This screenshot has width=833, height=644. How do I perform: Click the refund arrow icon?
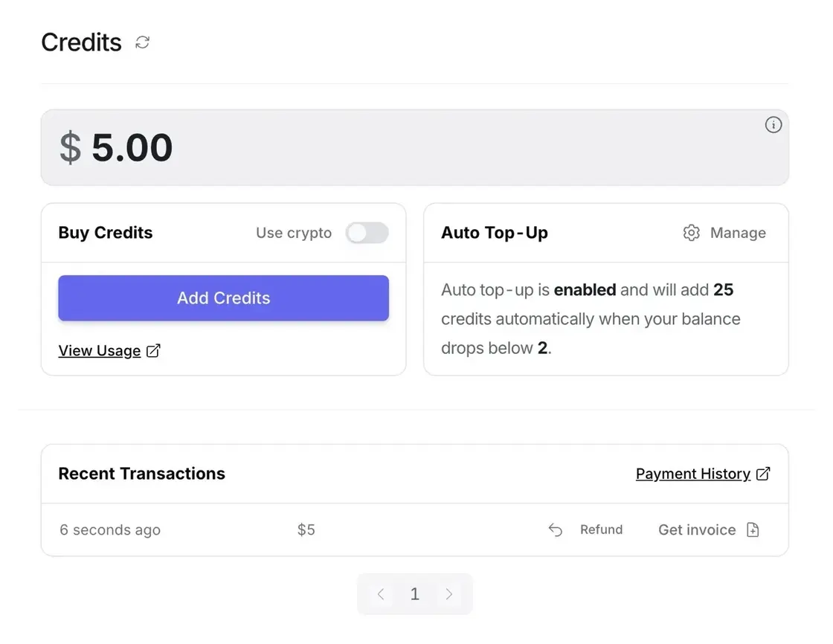click(555, 529)
